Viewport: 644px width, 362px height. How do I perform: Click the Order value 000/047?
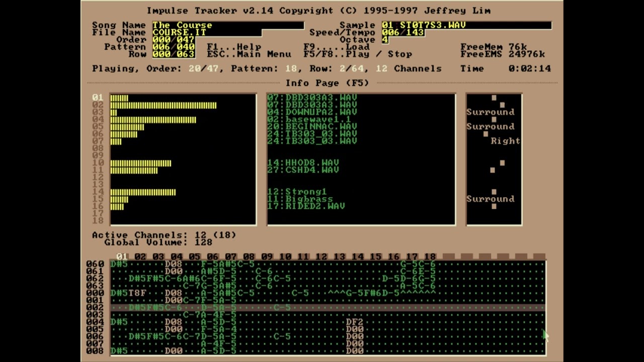coord(174,40)
